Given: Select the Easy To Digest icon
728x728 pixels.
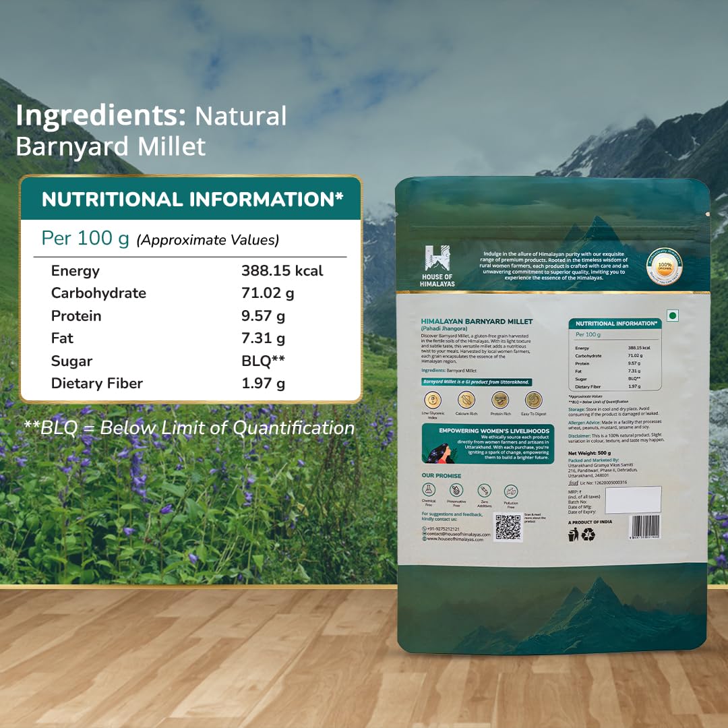Looking at the screenshot, I should [x=533, y=400].
